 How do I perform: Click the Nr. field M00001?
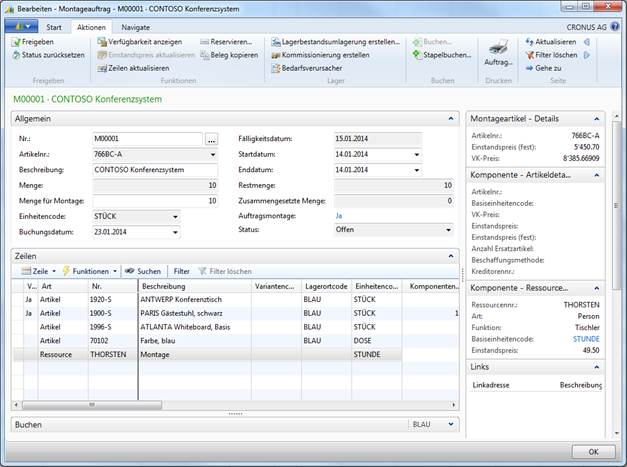click(x=148, y=139)
